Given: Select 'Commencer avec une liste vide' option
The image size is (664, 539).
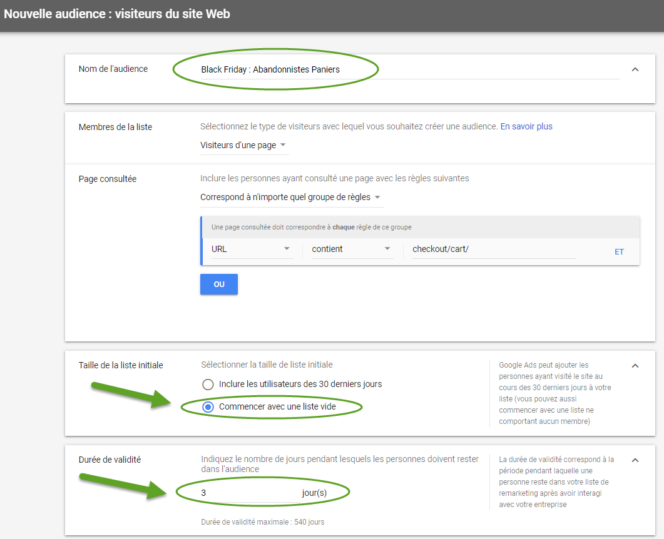Looking at the screenshot, I should (x=208, y=407).
